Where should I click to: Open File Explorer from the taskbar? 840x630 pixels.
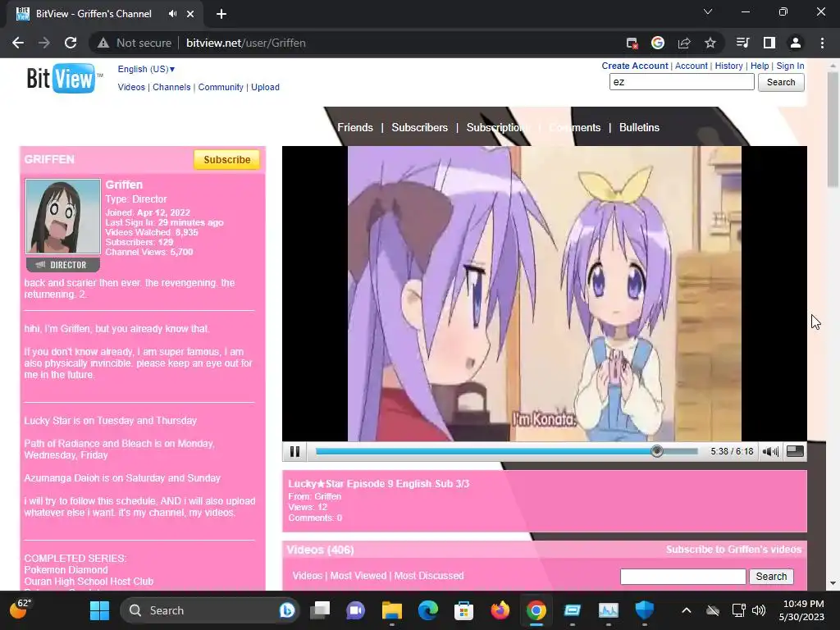[391, 610]
